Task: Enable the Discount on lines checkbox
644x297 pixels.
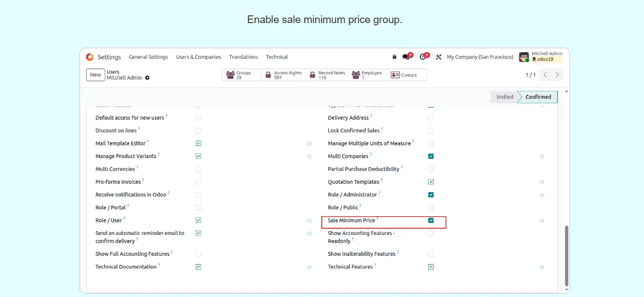Action: 198,131
